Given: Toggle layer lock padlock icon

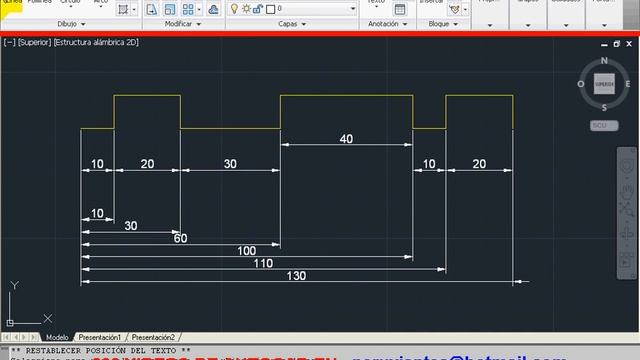Looking at the screenshot, I should click(x=258, y=9).
